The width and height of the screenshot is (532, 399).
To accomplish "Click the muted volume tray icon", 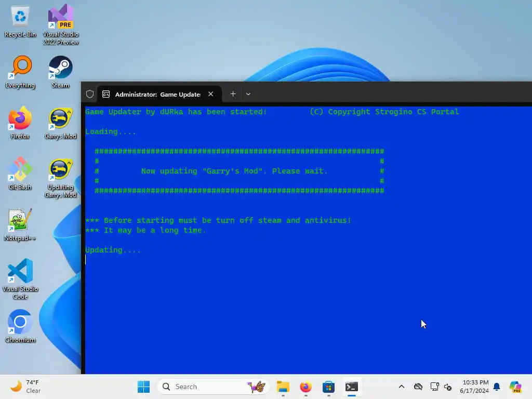I will click(x=447, y=387).
